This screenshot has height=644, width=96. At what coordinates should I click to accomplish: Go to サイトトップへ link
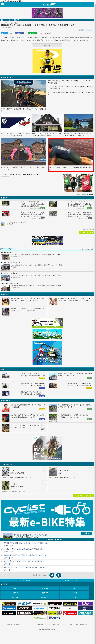(x=24, y=580)
